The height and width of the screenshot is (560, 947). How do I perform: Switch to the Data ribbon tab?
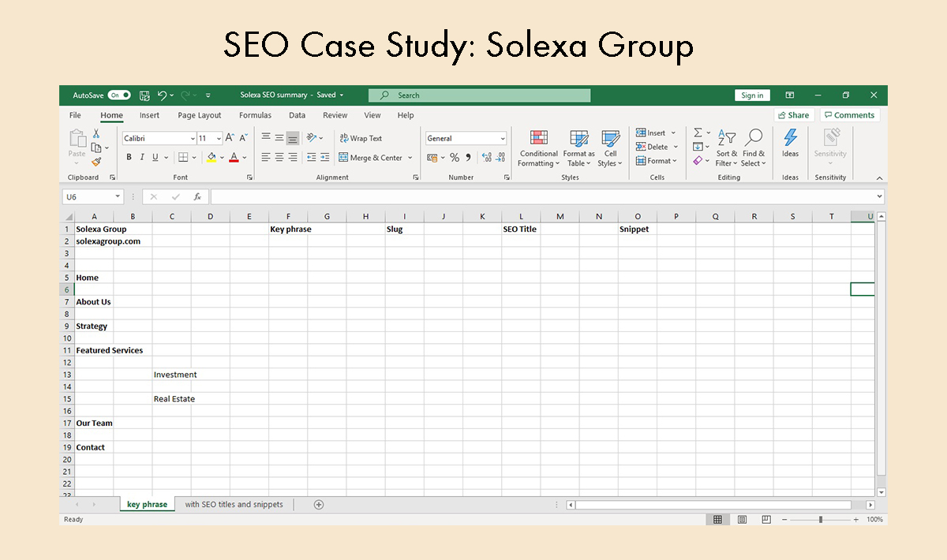[x=297, y=115]
